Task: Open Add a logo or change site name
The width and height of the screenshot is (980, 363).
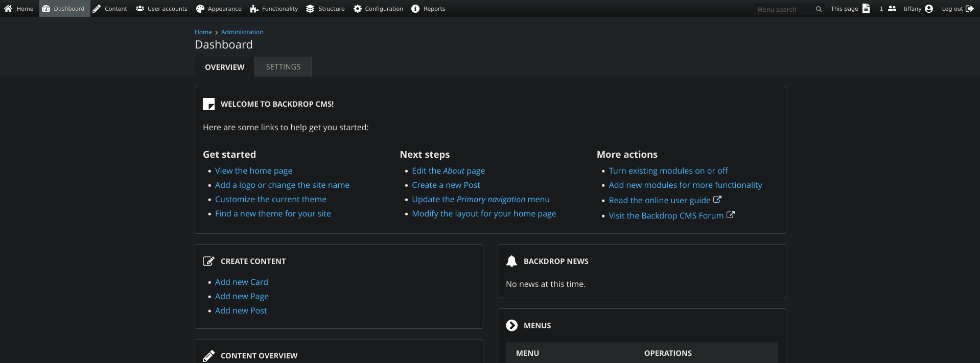Action: (x=282, y=185)
